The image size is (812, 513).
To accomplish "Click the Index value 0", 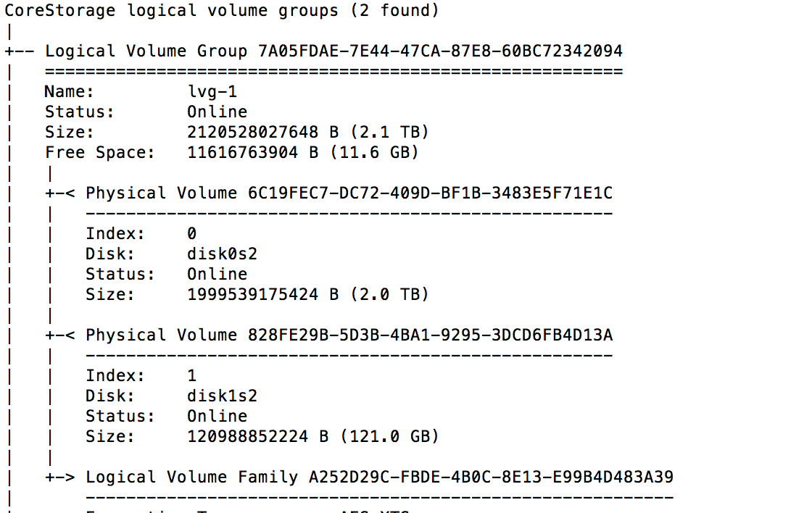I will tap(191, 234).
